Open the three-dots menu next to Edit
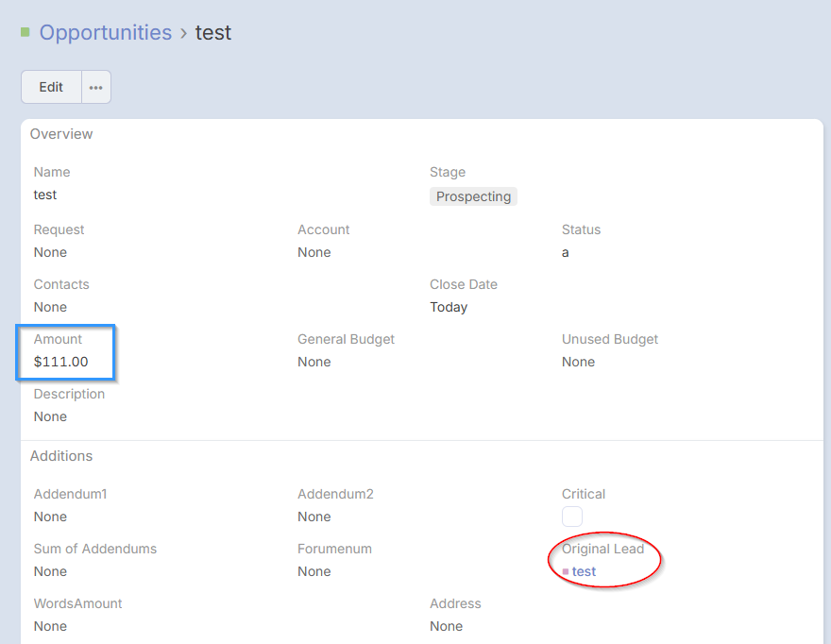 coord(96,87)
